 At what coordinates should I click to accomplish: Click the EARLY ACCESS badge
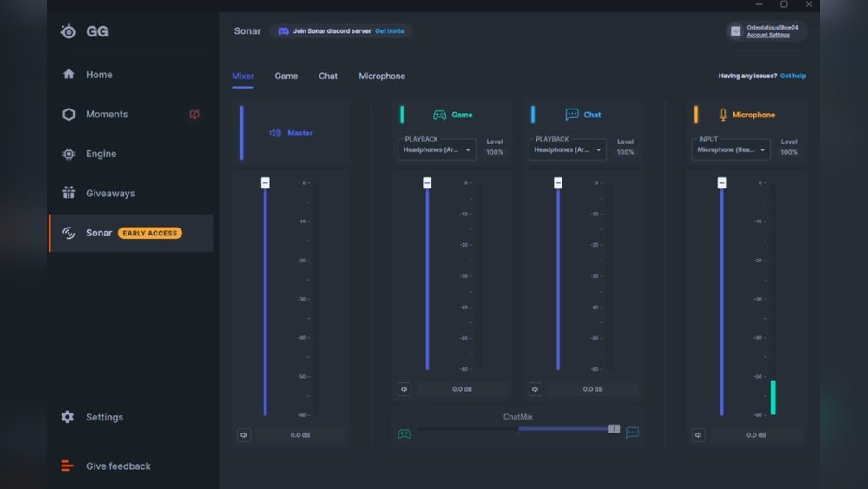coord(150,233)
